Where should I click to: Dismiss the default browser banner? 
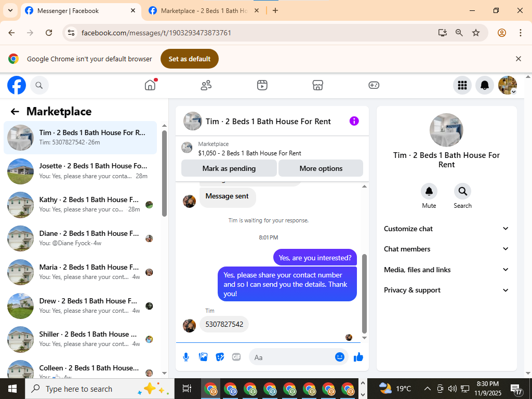[518, 59]
